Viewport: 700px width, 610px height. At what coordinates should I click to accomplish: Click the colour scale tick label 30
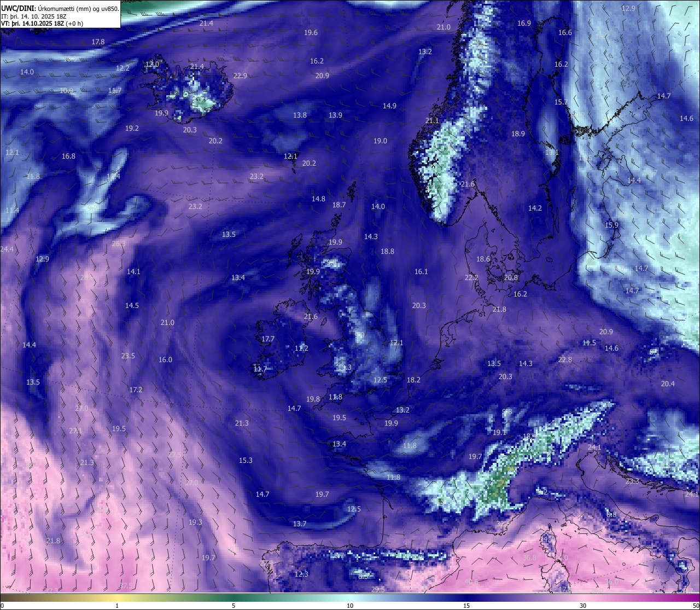[583, 606]
